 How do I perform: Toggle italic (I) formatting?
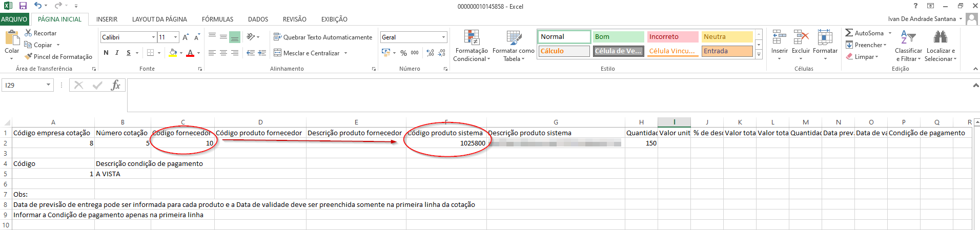117,53
